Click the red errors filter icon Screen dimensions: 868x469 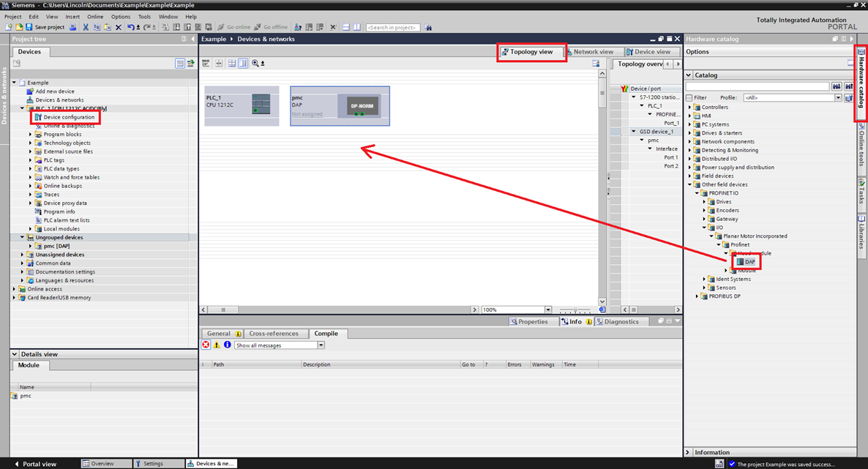(206, 345)
